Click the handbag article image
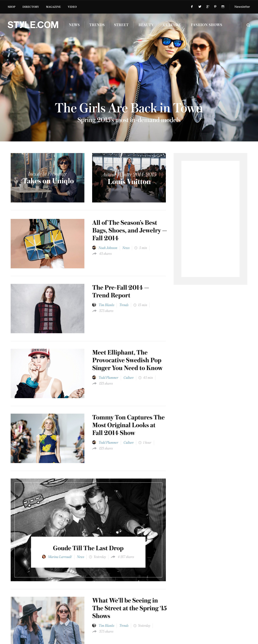Screen dimensions: 258x644 tap(48, 244)
